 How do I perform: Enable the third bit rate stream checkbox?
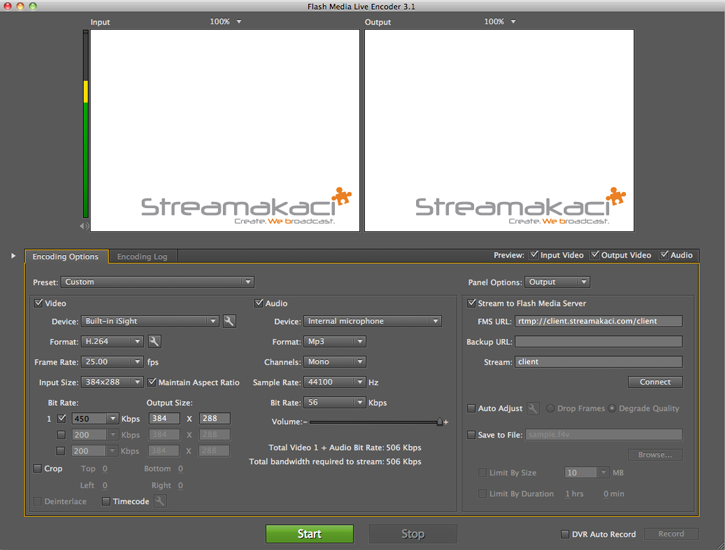[x=61, y=451]
